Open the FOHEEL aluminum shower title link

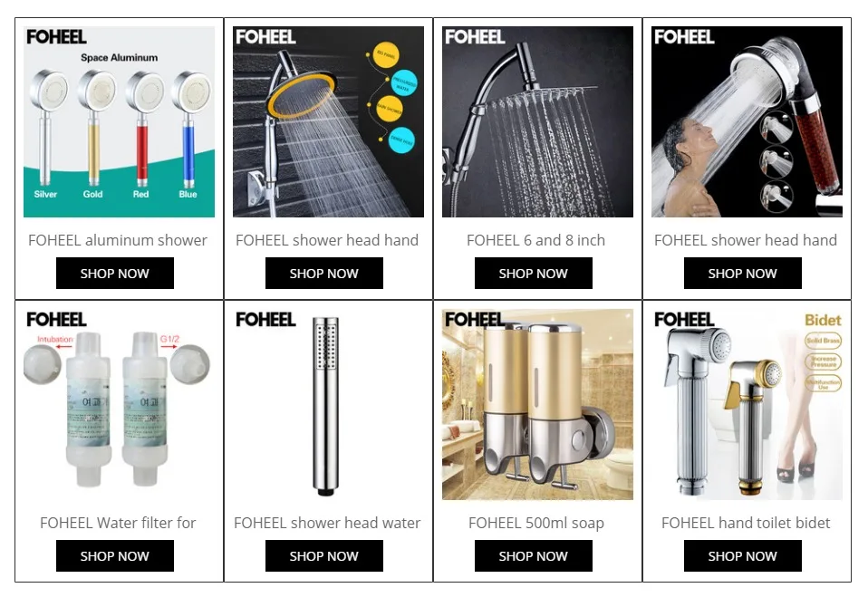(118, 240)
